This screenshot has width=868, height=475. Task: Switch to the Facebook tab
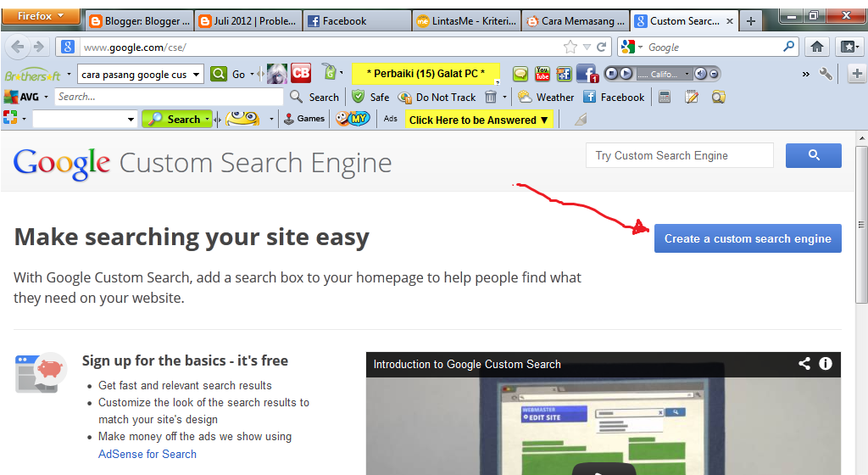click(x=357, y=21)
